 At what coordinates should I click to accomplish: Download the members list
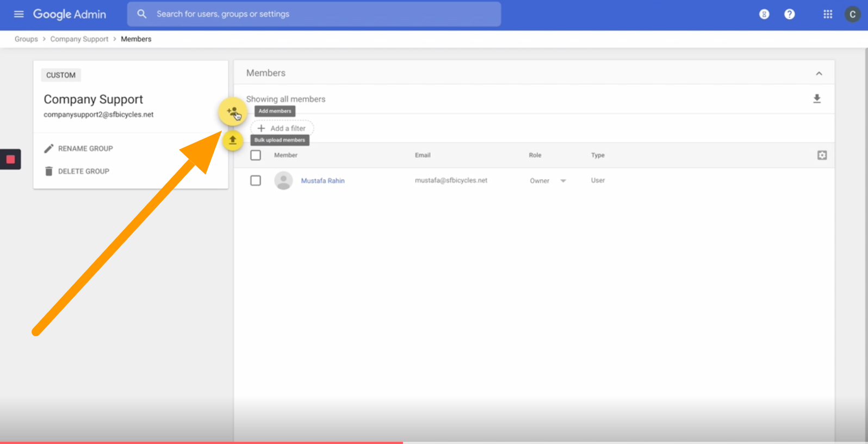point(817,98)
